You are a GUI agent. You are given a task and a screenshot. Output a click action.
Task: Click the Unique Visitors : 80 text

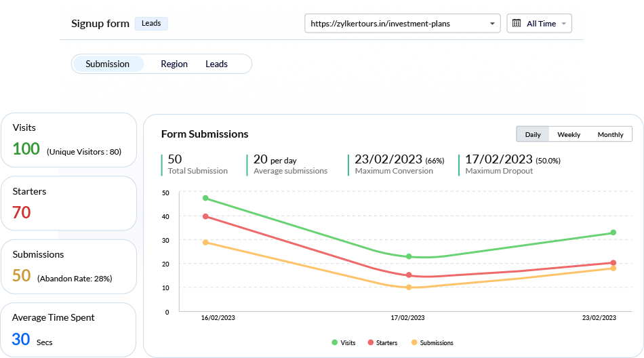click(x=84, y=152)
